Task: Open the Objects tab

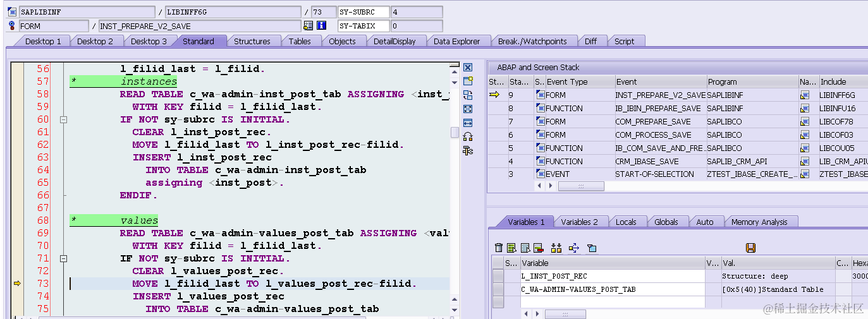Action: point(342,41)
